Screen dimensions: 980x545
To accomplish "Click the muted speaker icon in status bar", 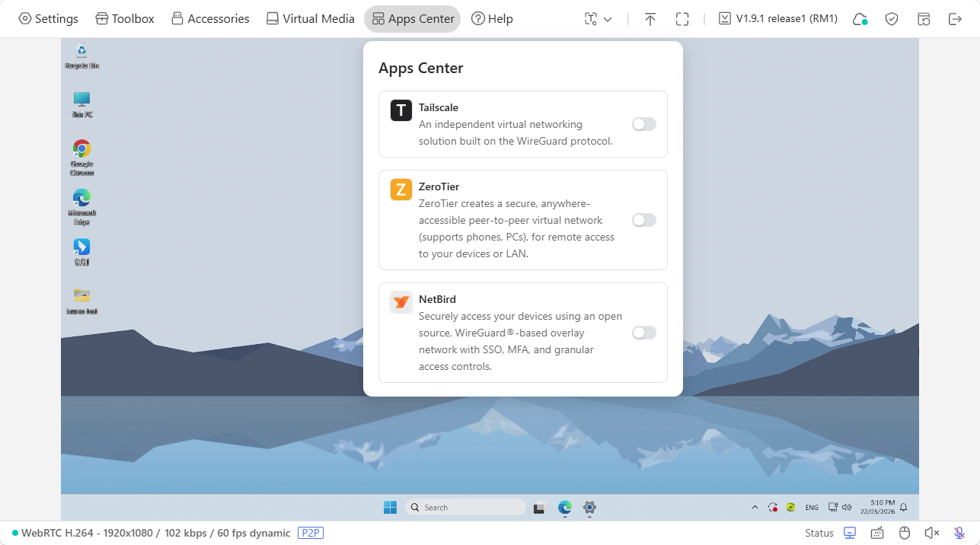I will click(x=931, y=533).
